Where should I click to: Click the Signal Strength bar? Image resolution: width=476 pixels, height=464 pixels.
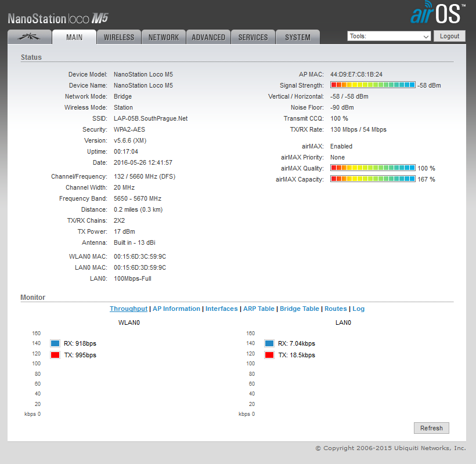[373, 85]
